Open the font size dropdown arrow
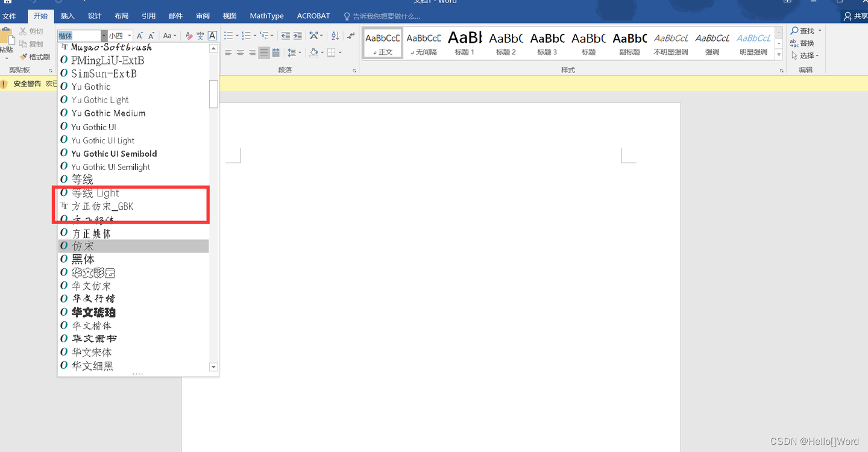Viewport: 868px width, 452px height. pos(130,36)
